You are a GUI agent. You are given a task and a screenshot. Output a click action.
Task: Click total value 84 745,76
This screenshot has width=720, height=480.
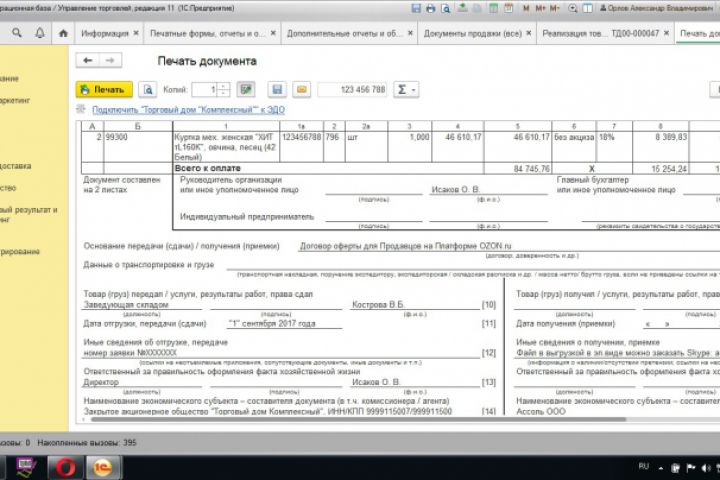click(x=531, y=169)
